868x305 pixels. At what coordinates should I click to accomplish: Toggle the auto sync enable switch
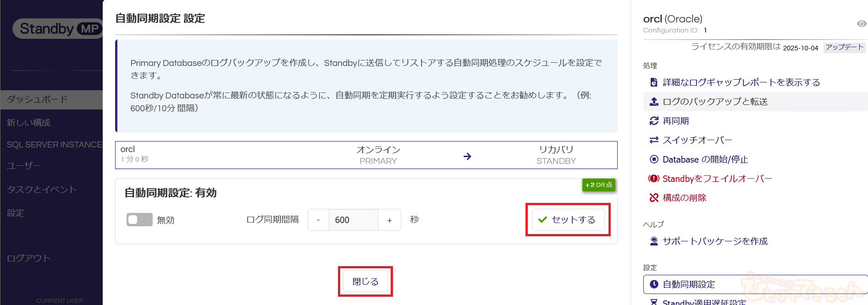[139, 220]
